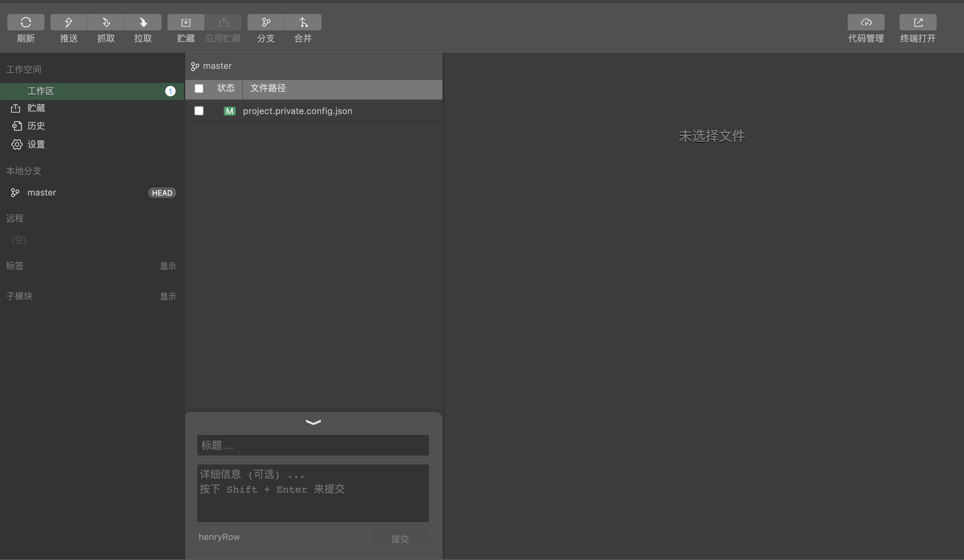Click the Merge (合并) toolbar icon
964x560 pixels.
(x=303, y=22)
